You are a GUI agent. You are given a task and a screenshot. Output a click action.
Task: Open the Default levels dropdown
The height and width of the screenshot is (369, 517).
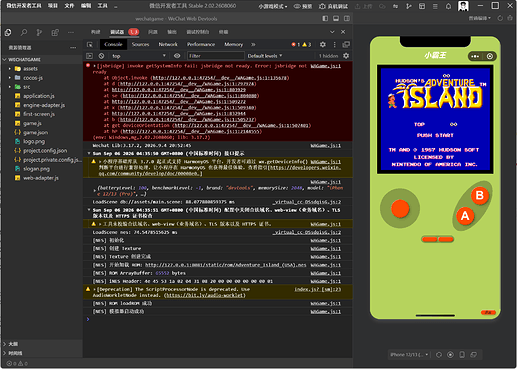point(265,56)
